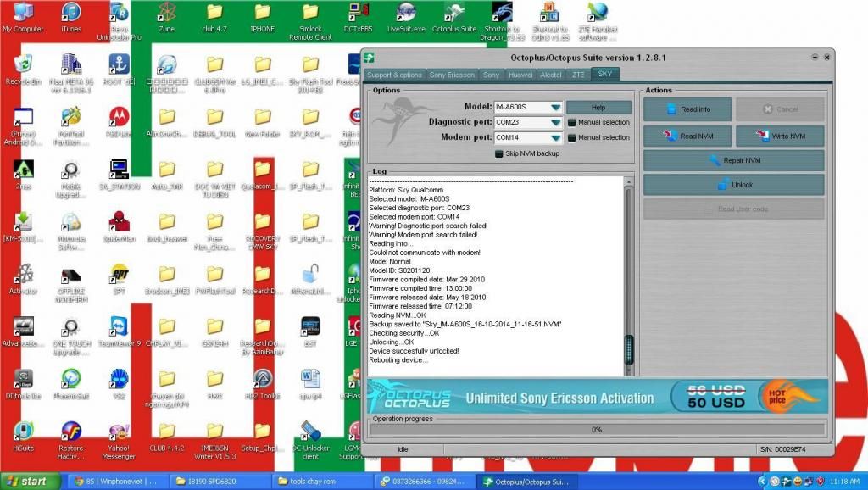Enable Skip NVM backup checkbox

pos(498,154)
